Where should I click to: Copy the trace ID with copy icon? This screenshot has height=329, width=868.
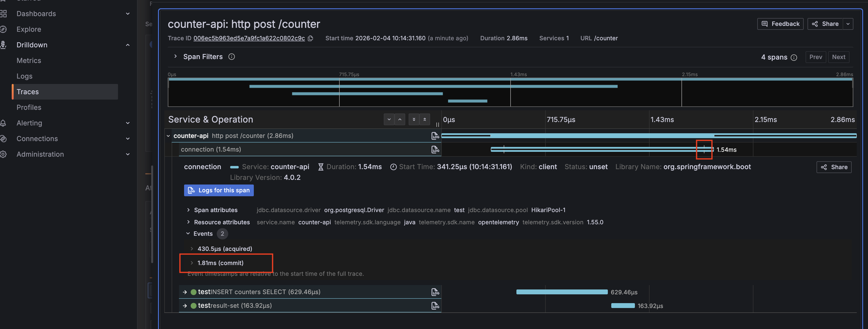311,39
